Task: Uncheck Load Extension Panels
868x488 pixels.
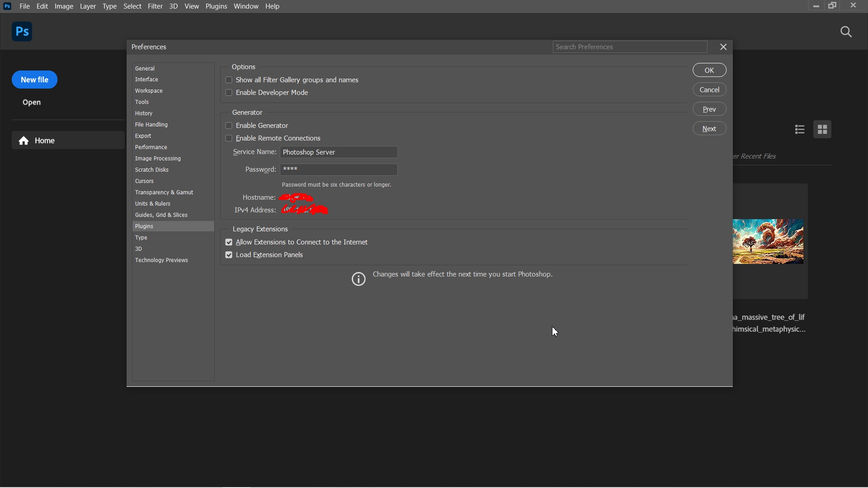Action: click(x=229, y=255)
